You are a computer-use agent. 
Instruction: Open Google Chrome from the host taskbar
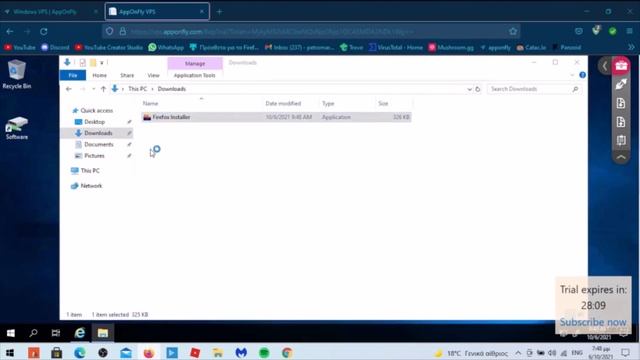(287, 353)
